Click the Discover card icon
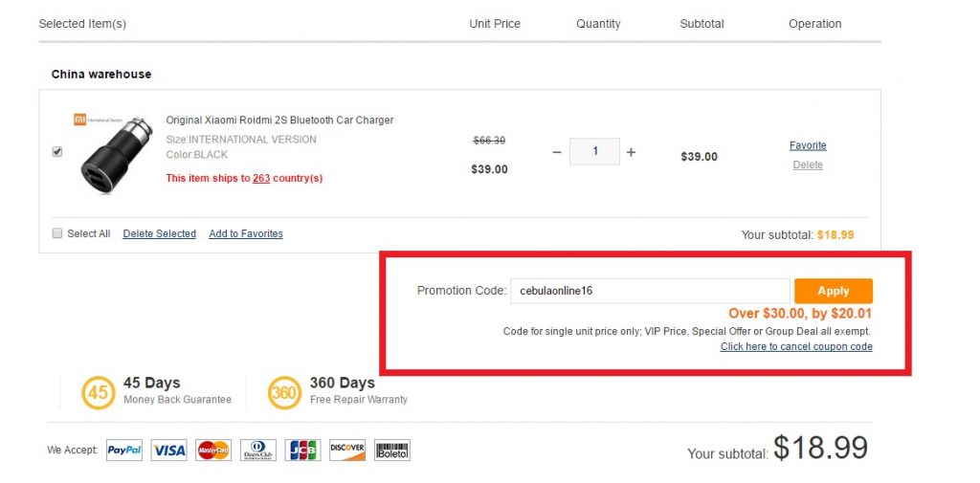This screenshot has width=980, height=483. (x=347, y=450)
